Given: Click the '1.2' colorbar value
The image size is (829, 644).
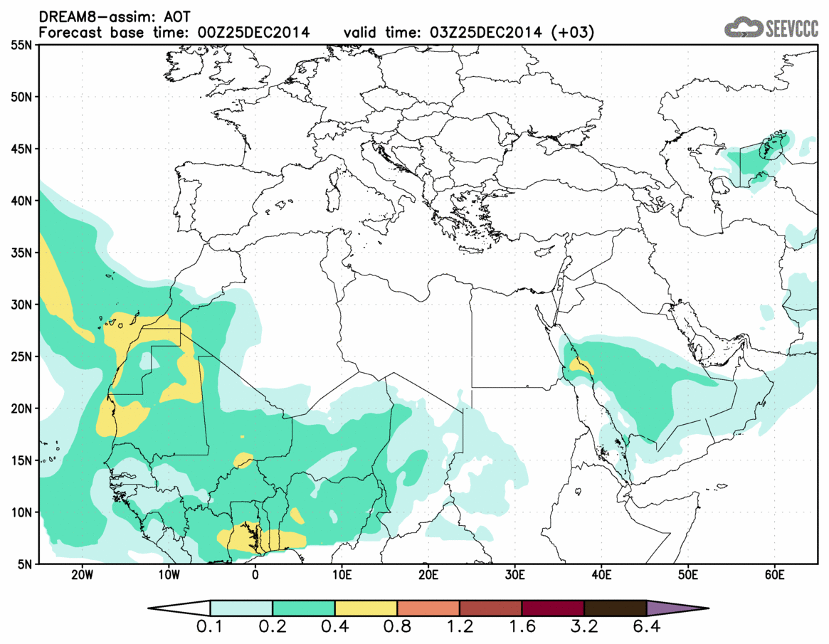Looking at the screenshot, I should [x=460, y=627].
